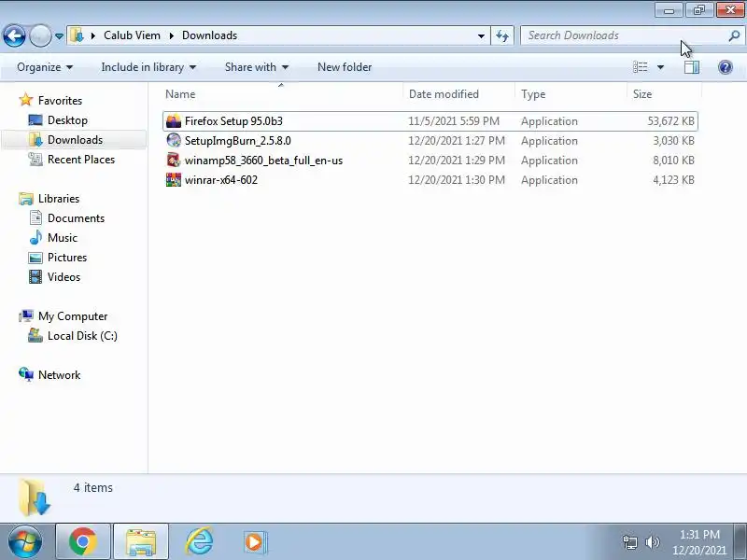747x560 pixels.
Task: Click Network in the navigation pane
Action: coord(59,375)
